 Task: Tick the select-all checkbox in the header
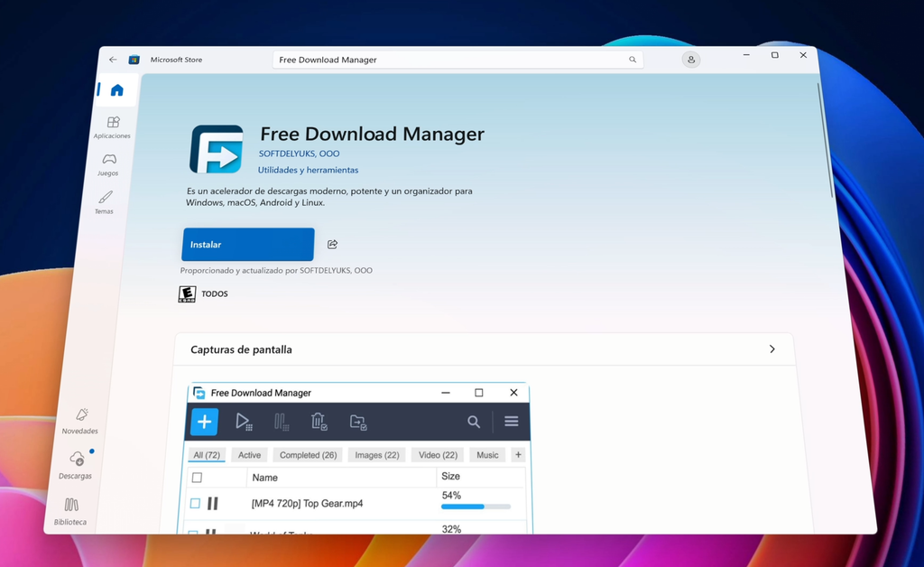pos(198,478)
